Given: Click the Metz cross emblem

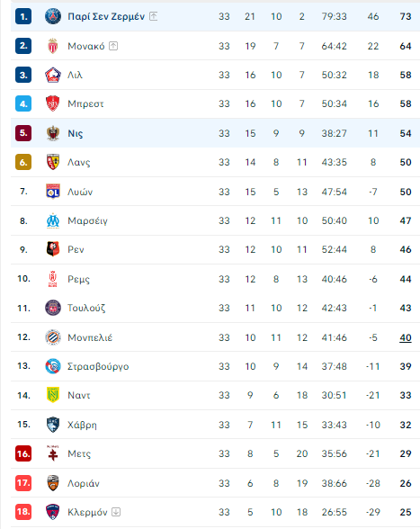Looking at the screenshot, I should click(53, 453).
